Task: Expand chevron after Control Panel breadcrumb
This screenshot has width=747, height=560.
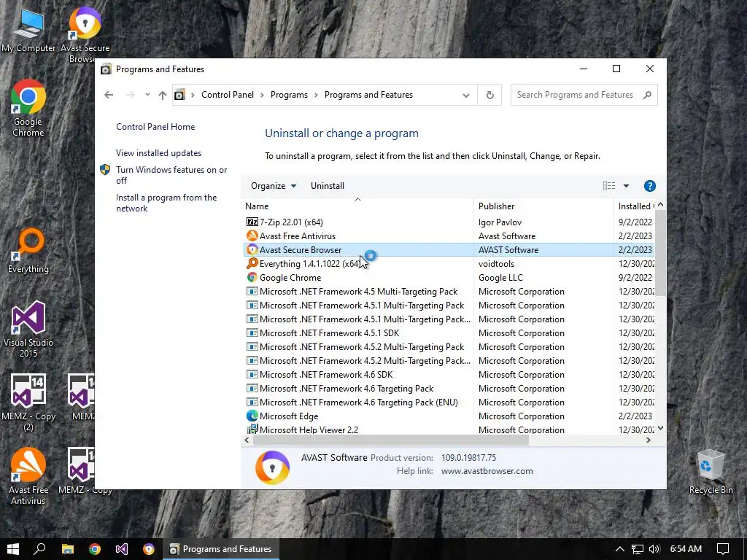Action: (x=262, y=95)
